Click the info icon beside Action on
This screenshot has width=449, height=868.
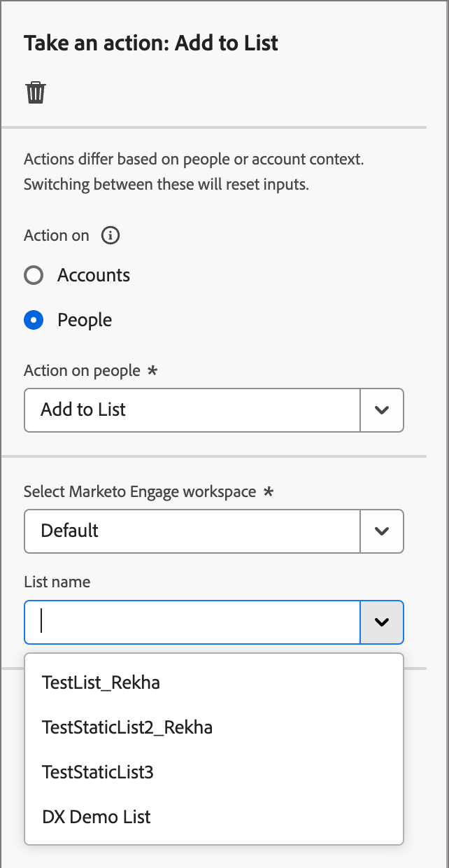click(110, 235)
